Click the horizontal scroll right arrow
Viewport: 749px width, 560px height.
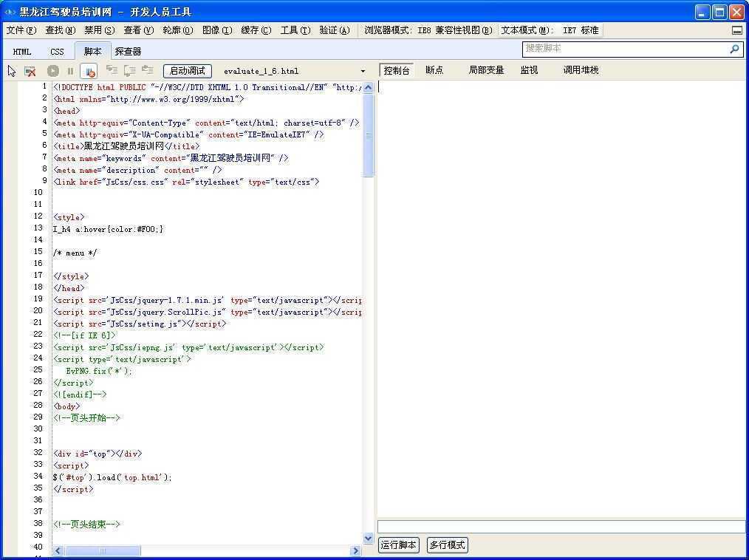tap(356, 551)
